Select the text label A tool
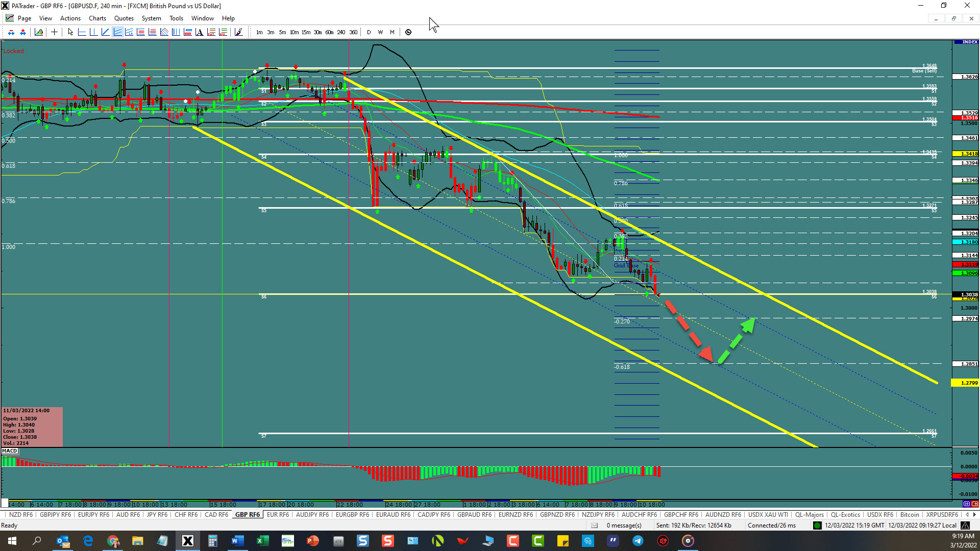The image size is (980, 551). coord(199,32)
